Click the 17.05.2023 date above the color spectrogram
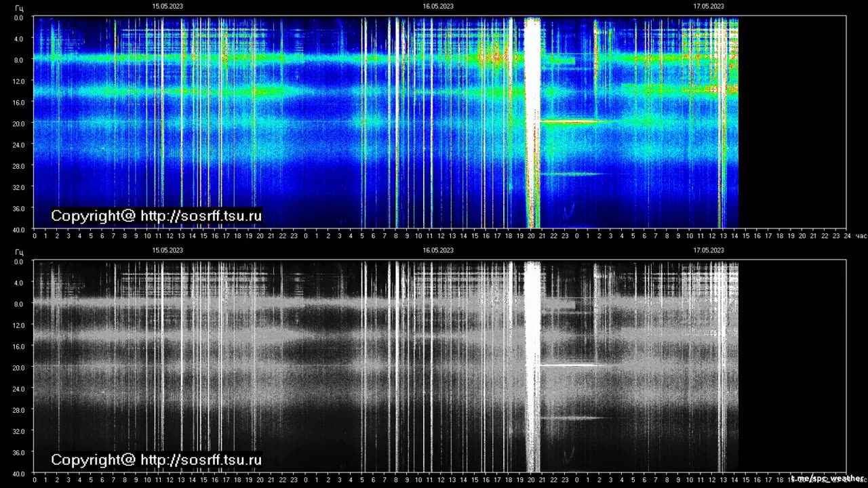This screenshot has width=868, height=488. [709, 6]
